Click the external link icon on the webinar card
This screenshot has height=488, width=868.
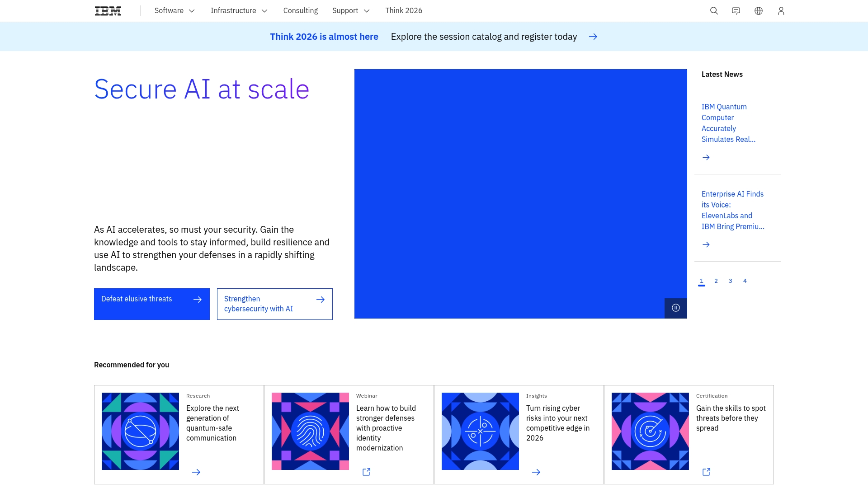[366, 472]
